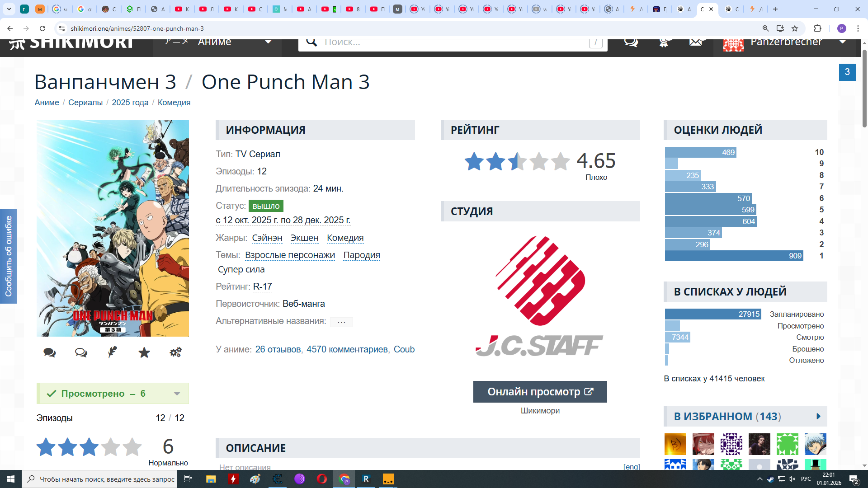Image resolution: width=868 pixels, height=488 pixels.
Task: Click the reviews outline bubble icon under poster
Action: pyautogui.click(x=81, y=352)
